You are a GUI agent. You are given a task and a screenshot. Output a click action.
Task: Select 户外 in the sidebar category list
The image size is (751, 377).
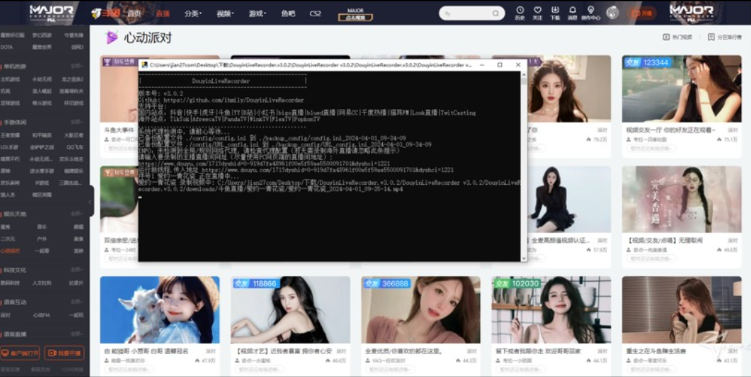[x=42, y=239]
